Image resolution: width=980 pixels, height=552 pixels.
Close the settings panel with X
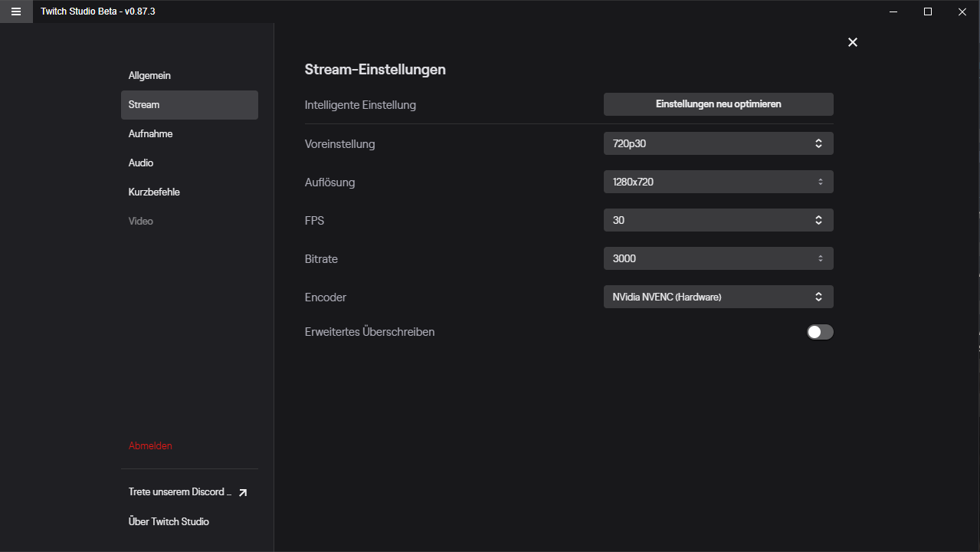pyautogui.click(x=852, y=42)
